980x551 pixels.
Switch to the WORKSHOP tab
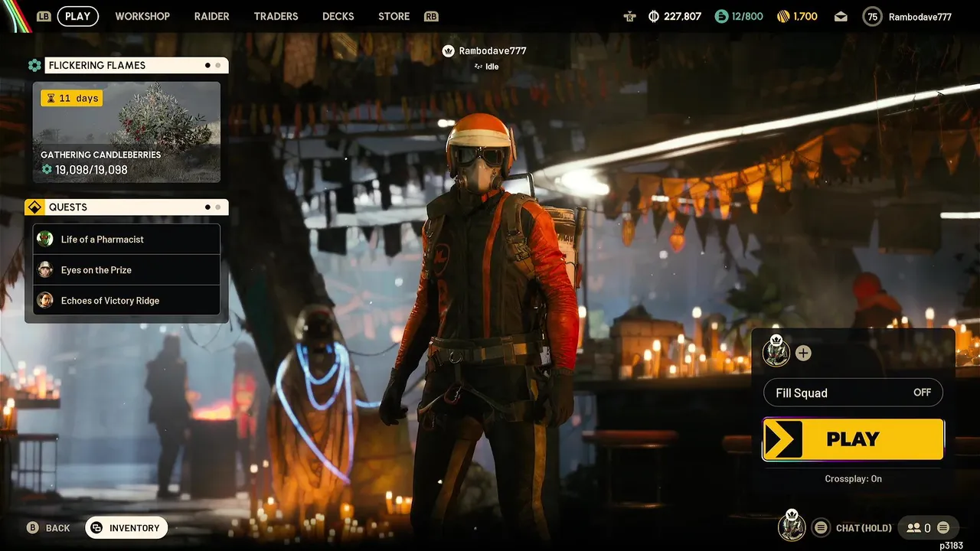[x=142, y=16]
